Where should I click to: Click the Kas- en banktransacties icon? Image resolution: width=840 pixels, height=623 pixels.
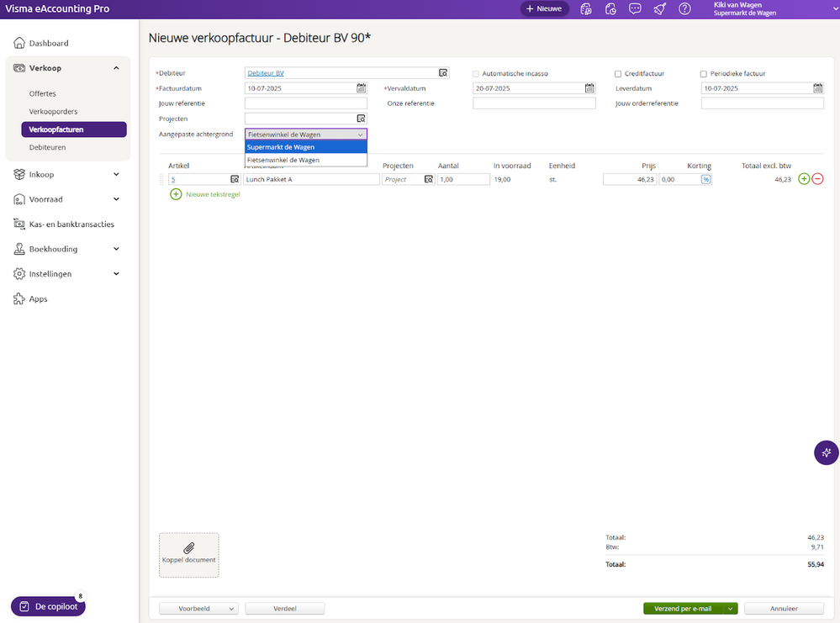(19, 224)
